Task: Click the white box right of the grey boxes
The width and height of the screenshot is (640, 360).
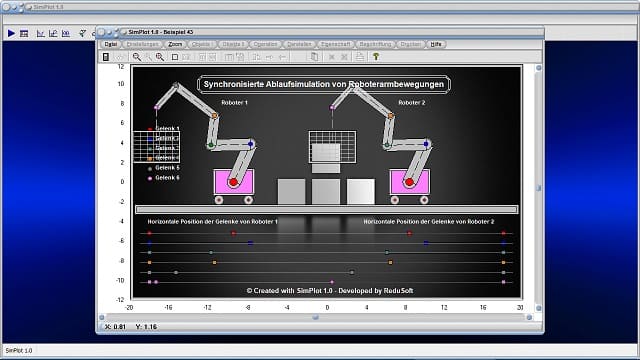Action: (360, 191)
